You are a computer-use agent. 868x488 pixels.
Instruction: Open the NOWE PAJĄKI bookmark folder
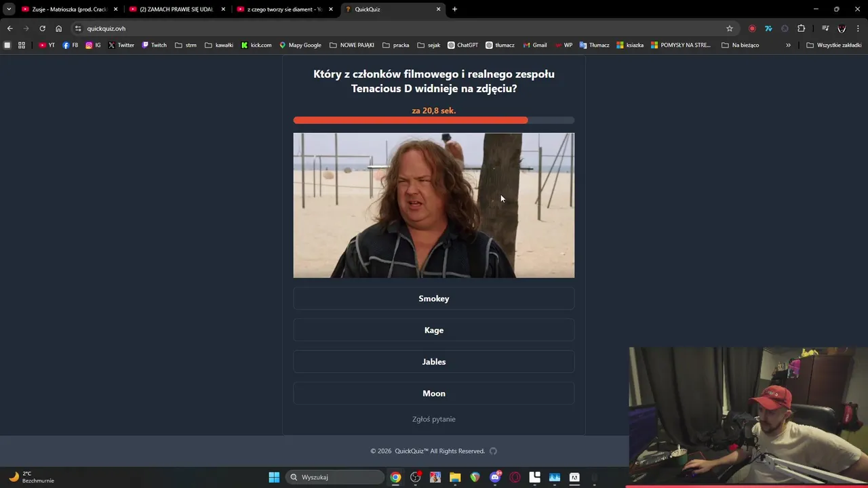(x=352, y=45)
